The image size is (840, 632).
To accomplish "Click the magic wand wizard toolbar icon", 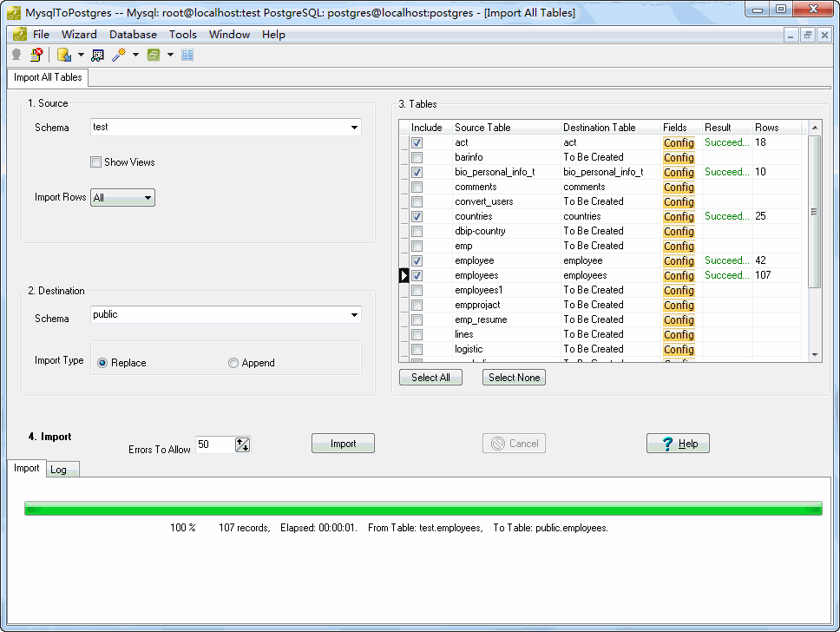I will pyautogui.click(x=118, y=55).
